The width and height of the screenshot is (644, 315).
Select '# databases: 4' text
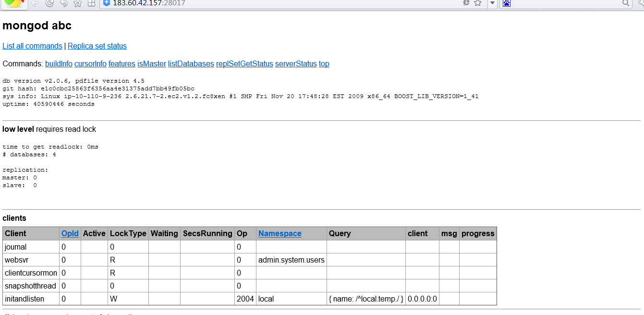(x=29, y=154)
